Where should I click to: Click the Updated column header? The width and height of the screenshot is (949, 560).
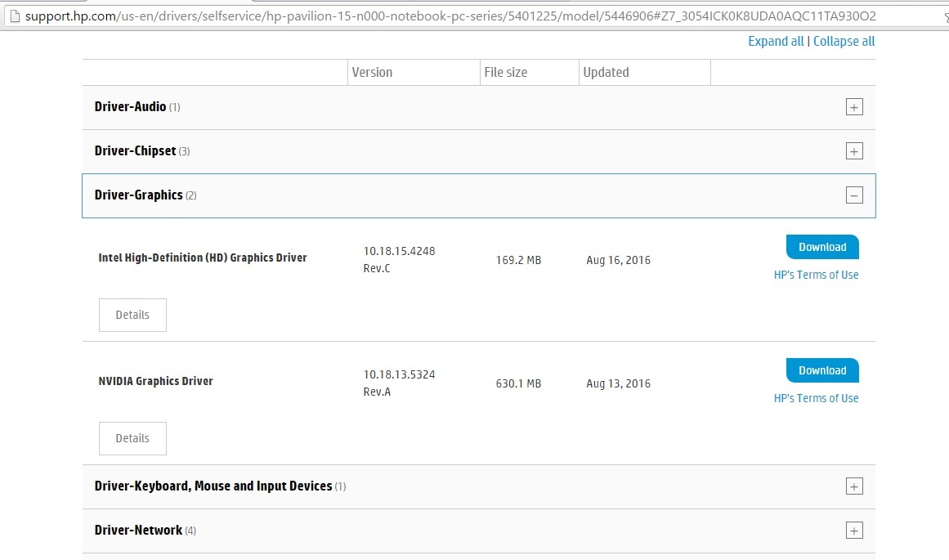point(606,73)
